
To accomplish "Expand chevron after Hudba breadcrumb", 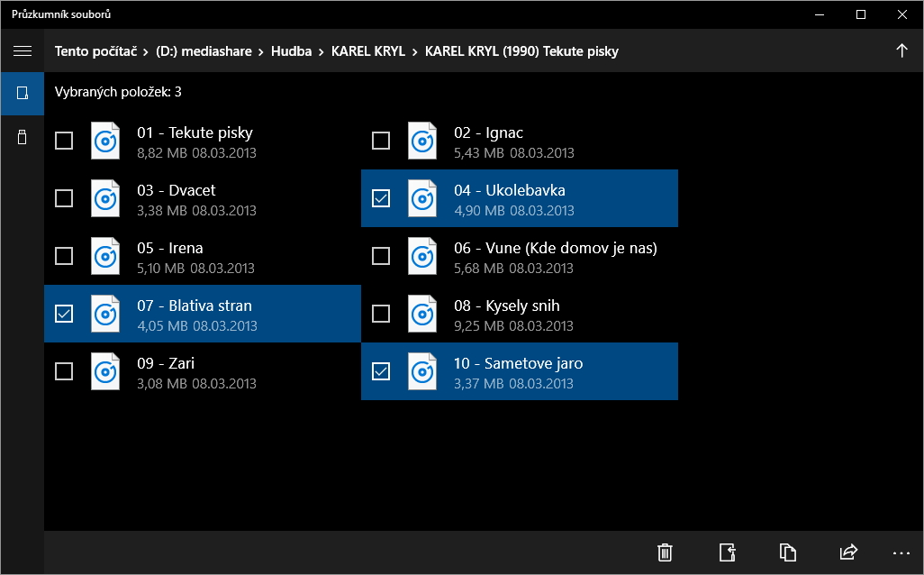I will pos(322,52).
